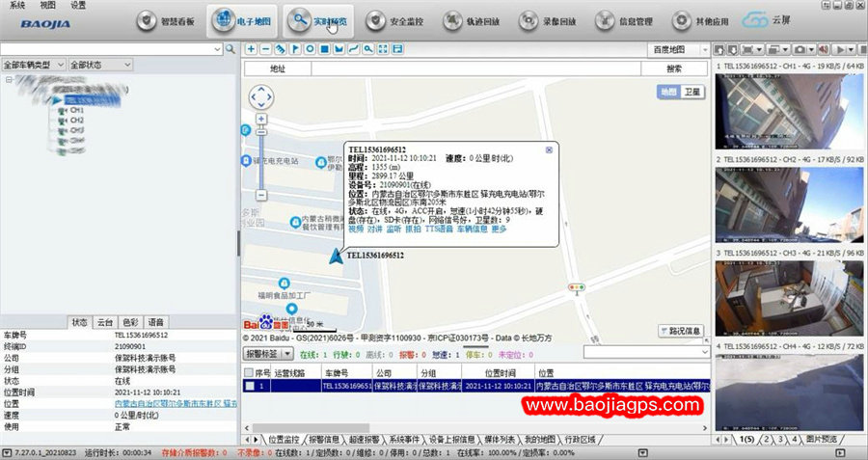This screenshot has height=460, width=868.
Task: Switch to the 图片预览 tab
Action: (822, 439)
